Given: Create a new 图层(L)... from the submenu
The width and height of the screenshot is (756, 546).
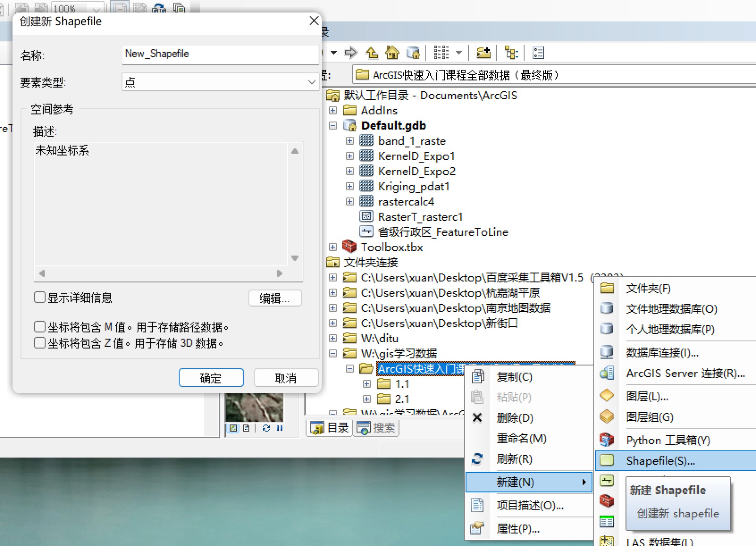Looking at the screenshot, I should pyautogui.click(x=676, y=396).
